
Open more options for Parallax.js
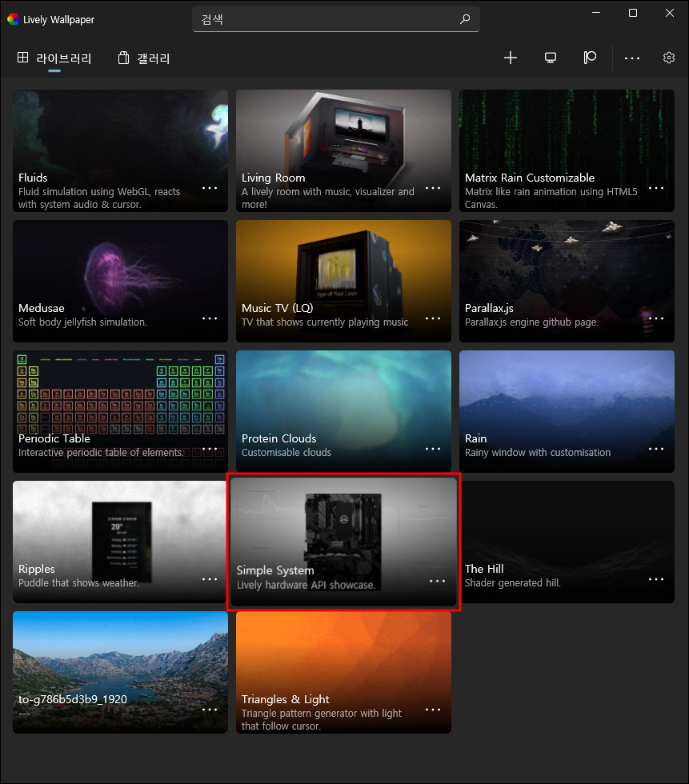(x=656, y=318)
